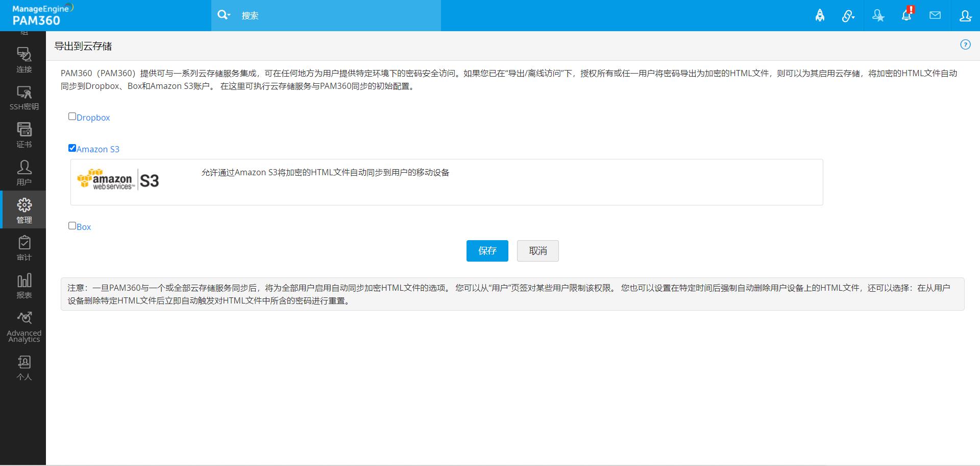Expand the search magnifier dropdown

pyautogui.click(x=224, y=15)
